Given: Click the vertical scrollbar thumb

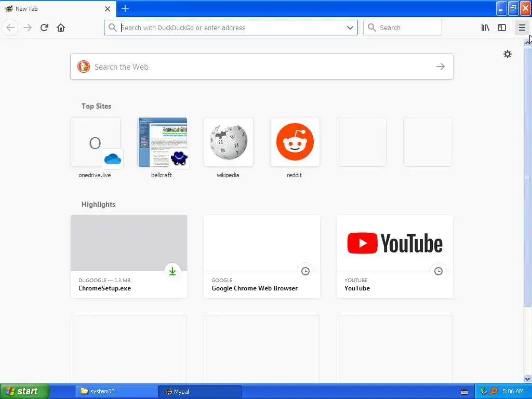Looking at the screenshot, I should point(528,177).
